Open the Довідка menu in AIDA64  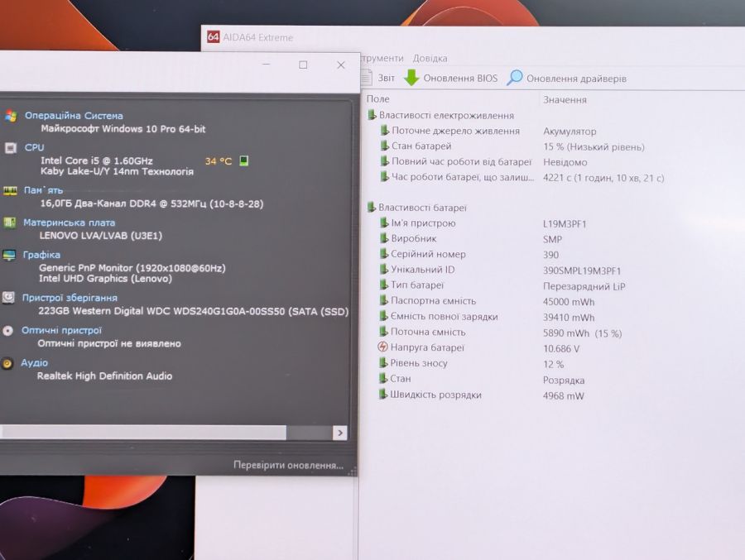coord(430,59)
